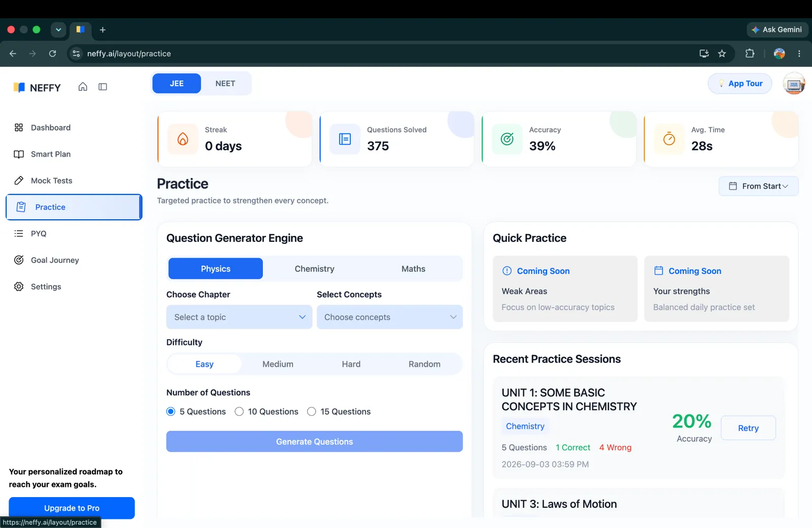
Task: Select 10 Questions radio button
Action: (239, 411)
